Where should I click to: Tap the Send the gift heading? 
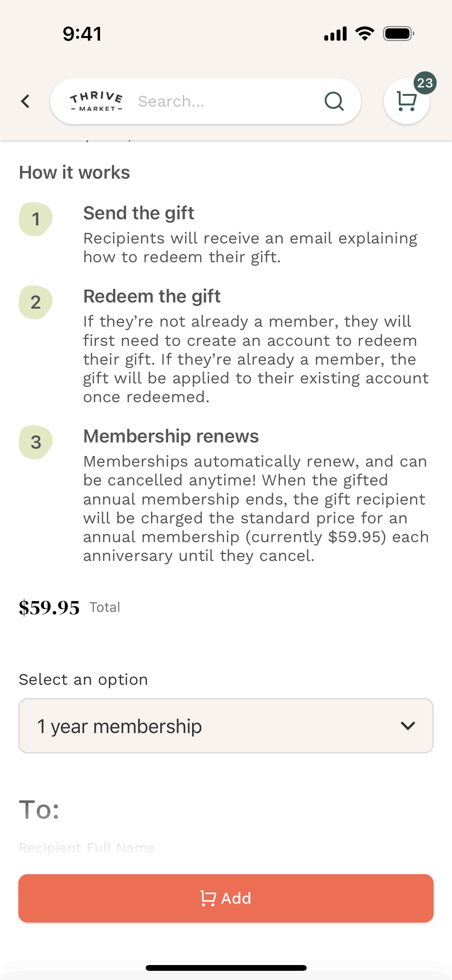point(139,213)
